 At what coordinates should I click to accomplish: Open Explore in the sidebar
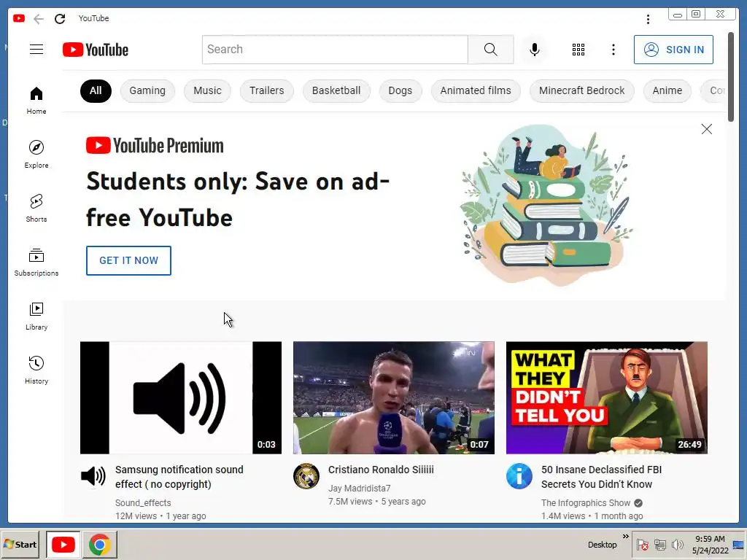point(36,155)
